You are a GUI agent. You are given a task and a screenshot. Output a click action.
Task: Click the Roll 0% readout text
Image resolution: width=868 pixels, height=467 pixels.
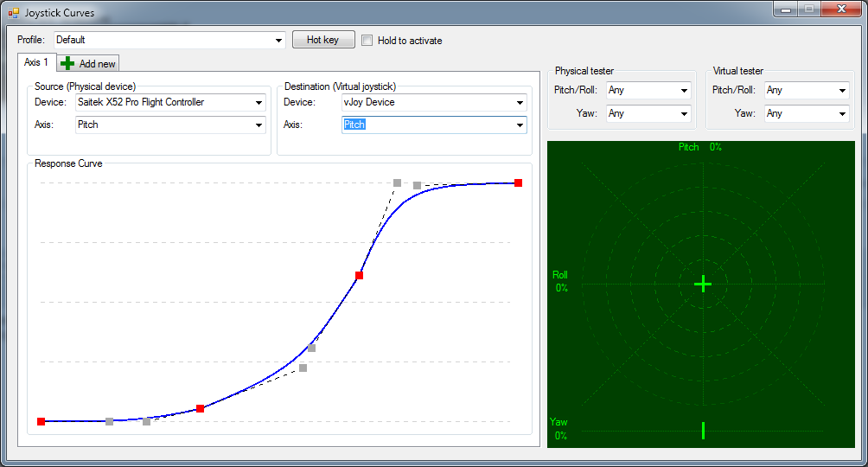pos(560,281)
